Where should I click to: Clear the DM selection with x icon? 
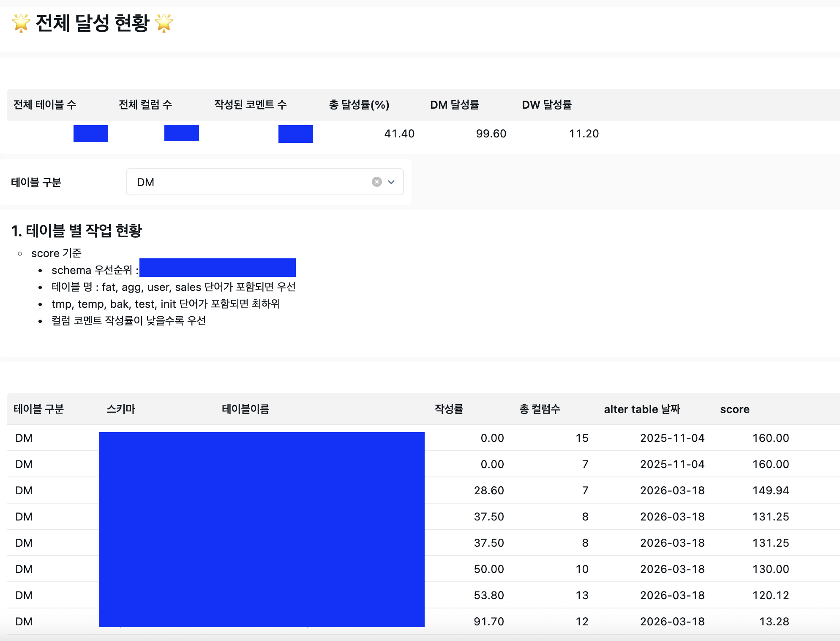376,182
